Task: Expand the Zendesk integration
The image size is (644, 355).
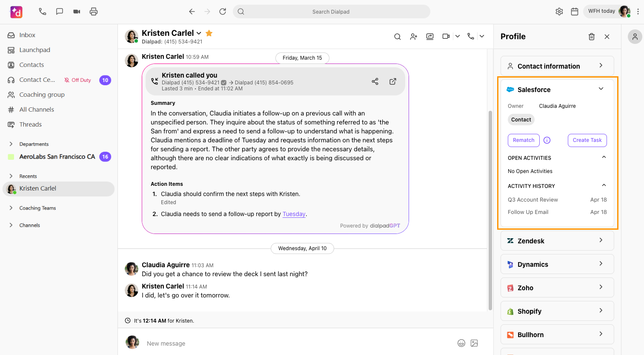Action: 557,241
